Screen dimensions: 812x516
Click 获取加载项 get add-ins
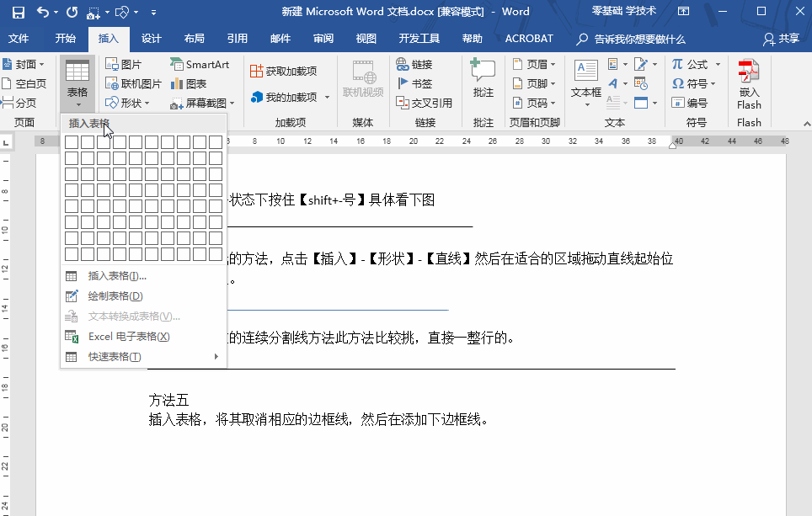[x=283, y=71]
